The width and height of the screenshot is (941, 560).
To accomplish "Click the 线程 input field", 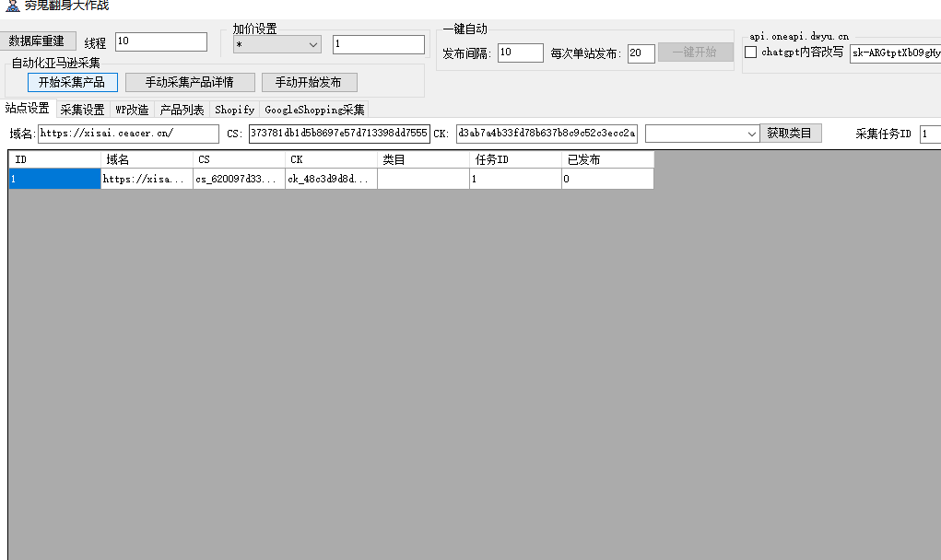I will tap(160, 41).
